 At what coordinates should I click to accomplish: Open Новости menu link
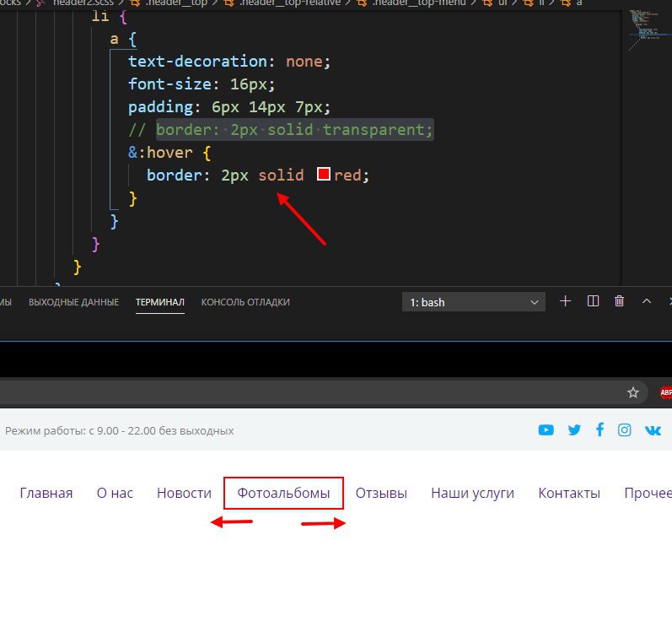click(185, 493)
